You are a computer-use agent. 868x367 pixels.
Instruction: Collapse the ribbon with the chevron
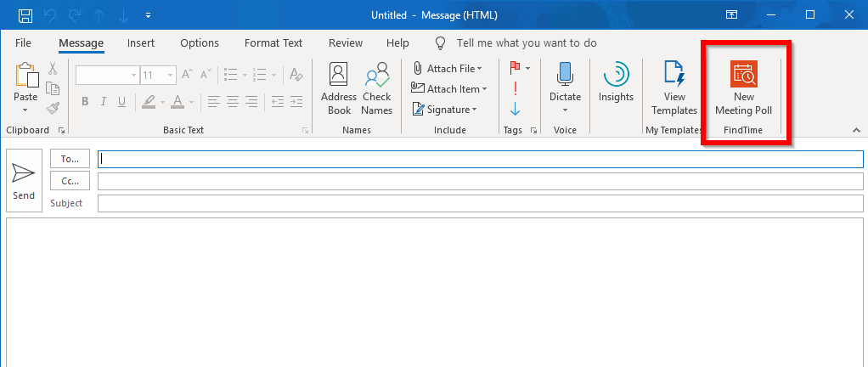point(856,131)
